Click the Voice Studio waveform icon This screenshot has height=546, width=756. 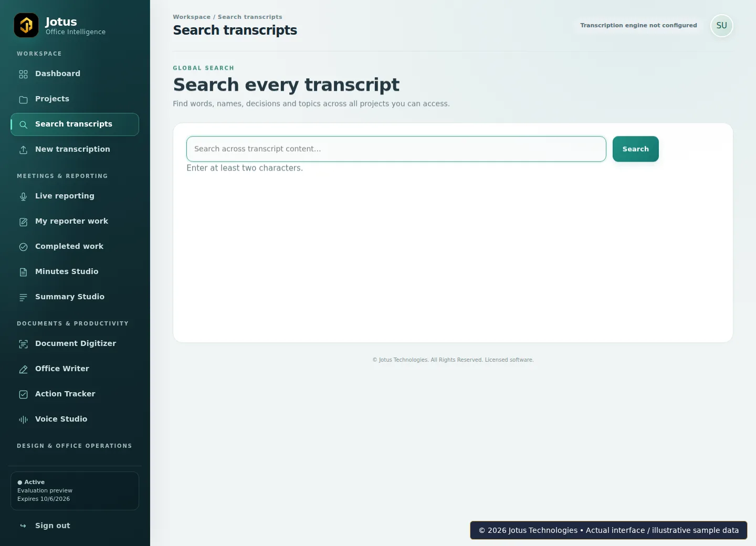tap(23, 419)
